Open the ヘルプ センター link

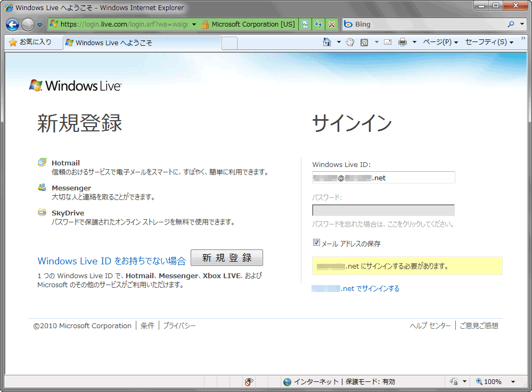pyautogui.click(x=430, y=326)
